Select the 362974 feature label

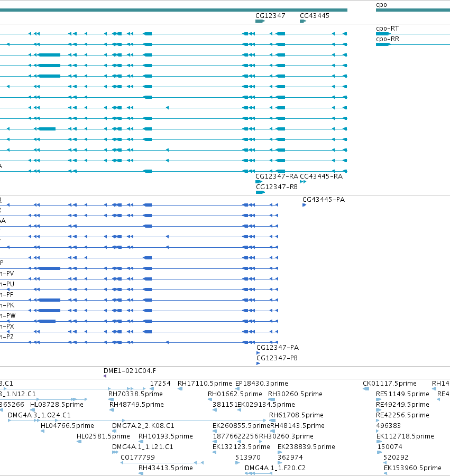[x=290, y=458]
